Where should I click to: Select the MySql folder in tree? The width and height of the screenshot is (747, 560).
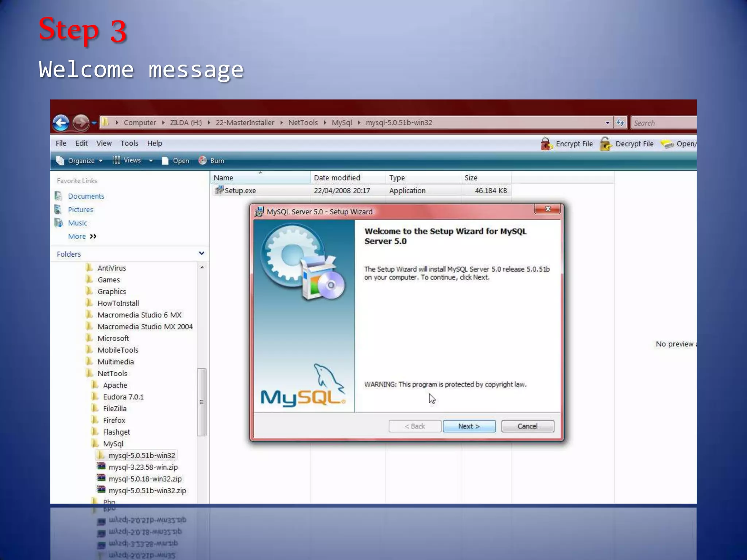[113, 444]
